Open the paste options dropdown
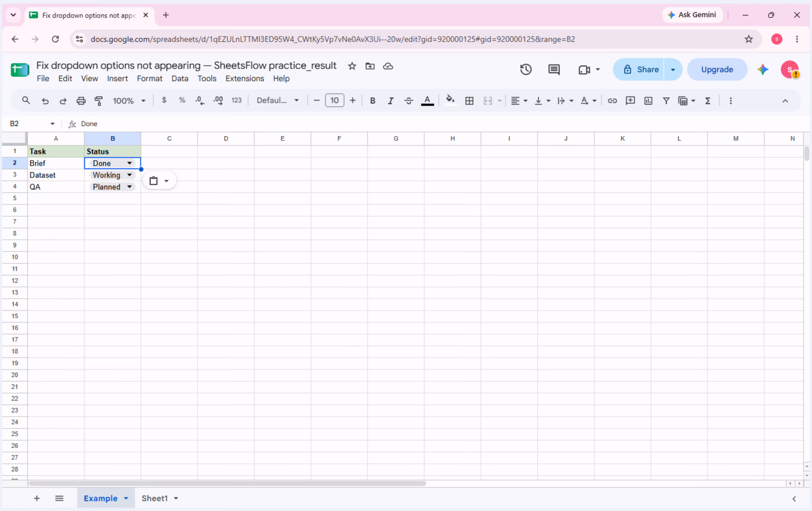This screenshot has width=812, height=511. coord(159,181)
